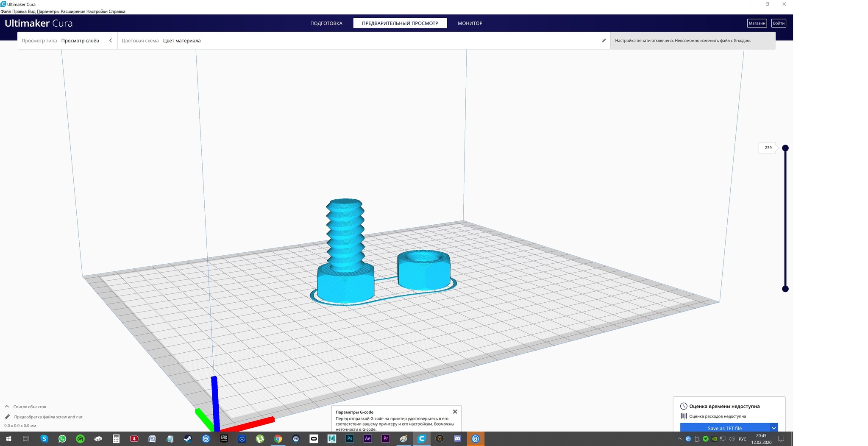The width and height of the screenshot is (868, 446).
Task: Click the pencil icon in the color scheme bar
Action: pos(604,41)
